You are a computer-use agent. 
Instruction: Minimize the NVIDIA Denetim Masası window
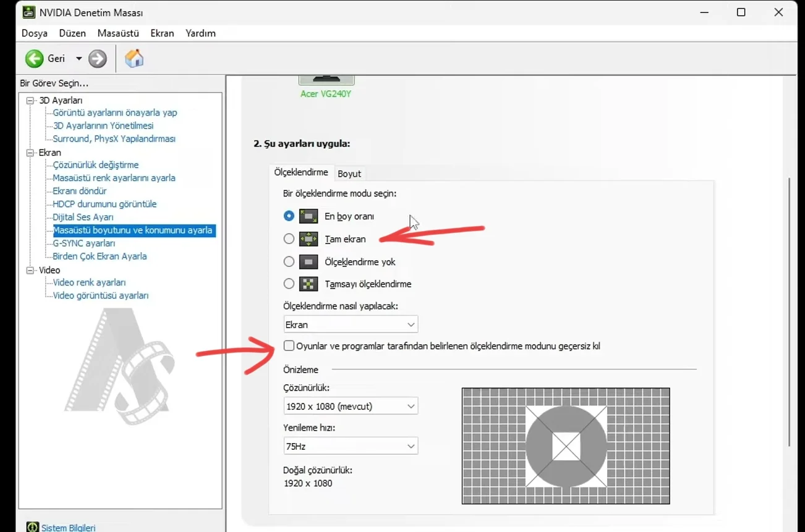pos(704,12)
